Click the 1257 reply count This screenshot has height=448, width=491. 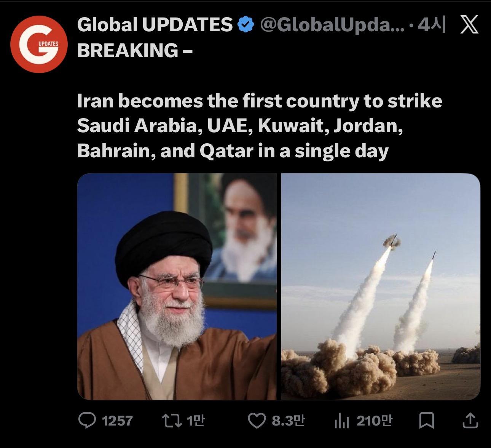point(118,421)
